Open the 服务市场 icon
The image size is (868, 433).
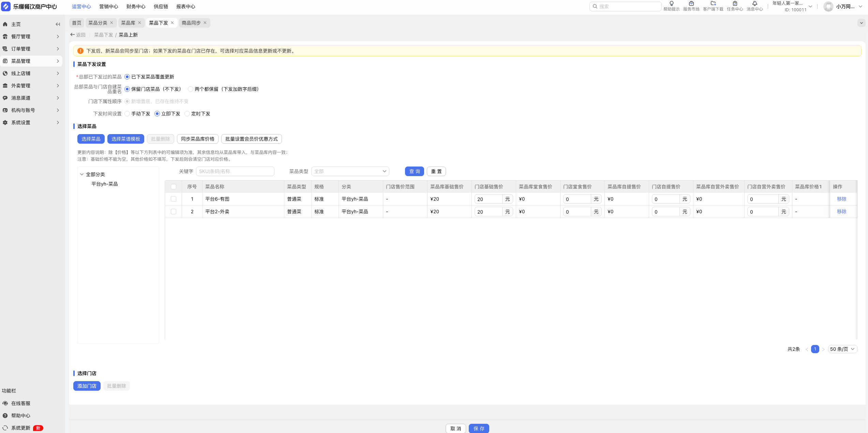pos(691,4)
